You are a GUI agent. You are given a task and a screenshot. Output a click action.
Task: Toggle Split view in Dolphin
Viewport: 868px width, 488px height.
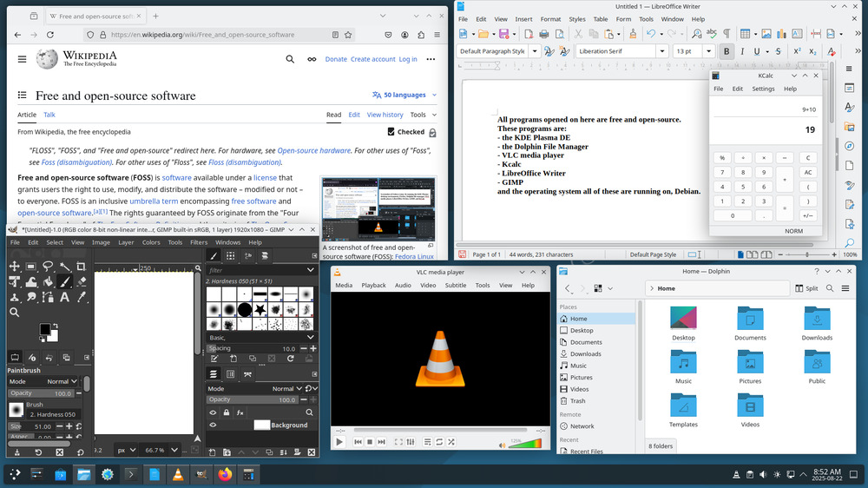(806, 288)
